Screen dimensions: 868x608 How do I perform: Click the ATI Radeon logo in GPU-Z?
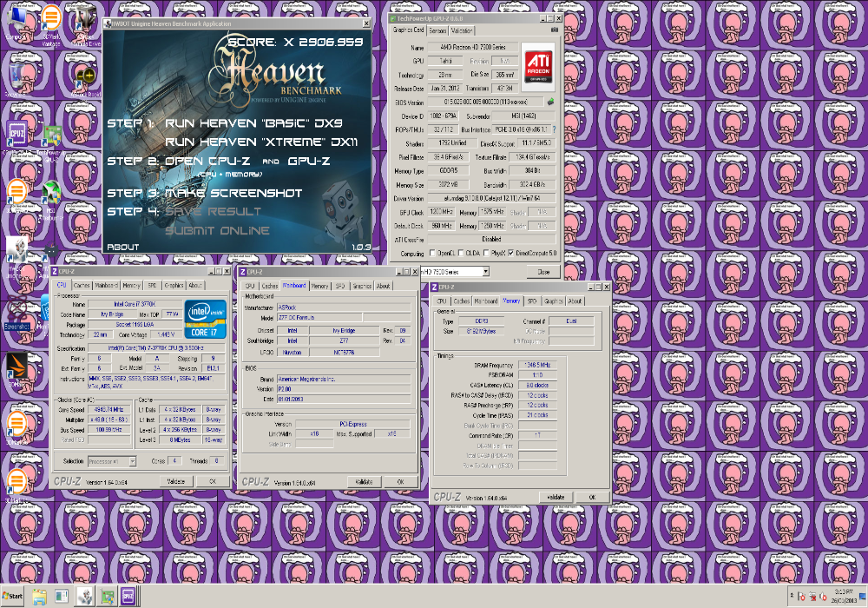coord(538,67)
